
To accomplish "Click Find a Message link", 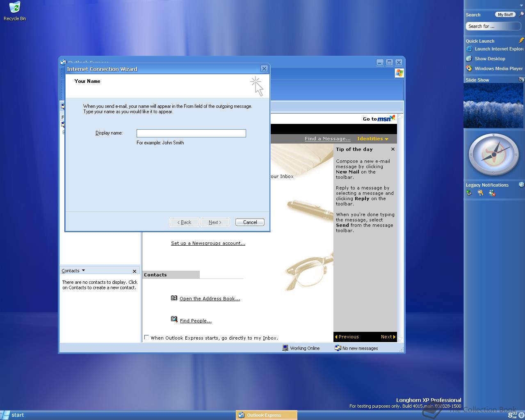I will click(x=327, y=139).
